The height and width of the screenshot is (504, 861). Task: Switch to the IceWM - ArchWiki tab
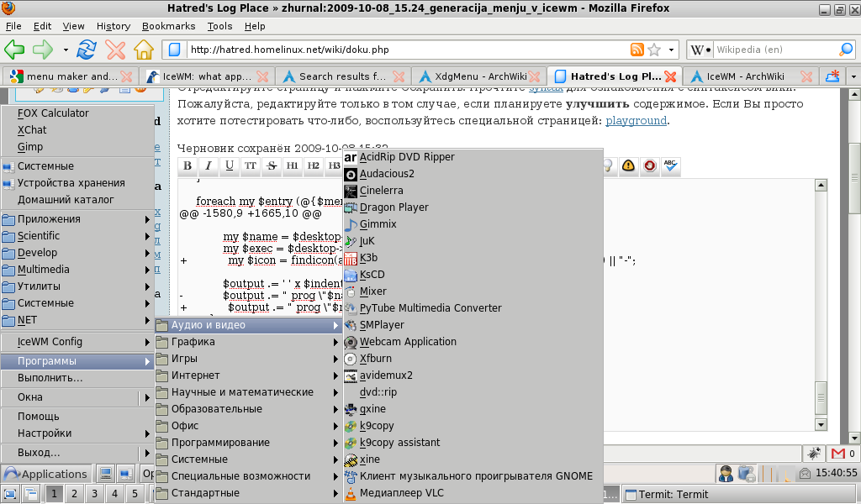pyautogui.click(x=751, y=76)
